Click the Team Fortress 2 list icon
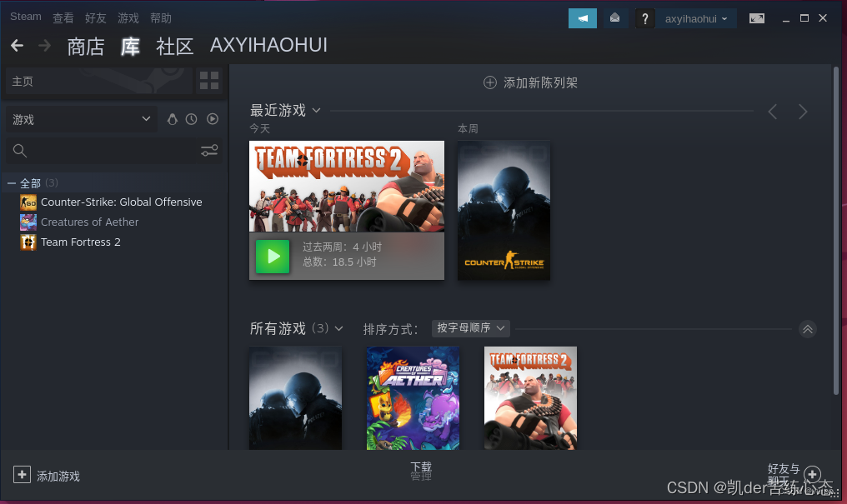The height and width of the screenshot is (504, 847). [x=28, y=242]
